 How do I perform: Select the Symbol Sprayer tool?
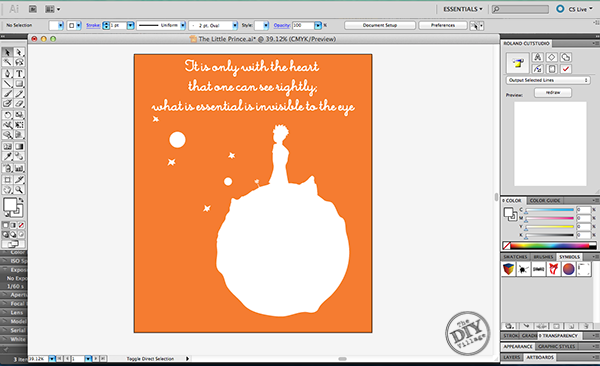point(7,168)
